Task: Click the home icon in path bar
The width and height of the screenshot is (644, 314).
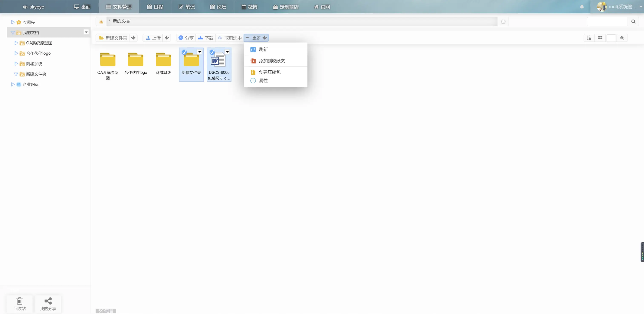Action: point(101,22)
